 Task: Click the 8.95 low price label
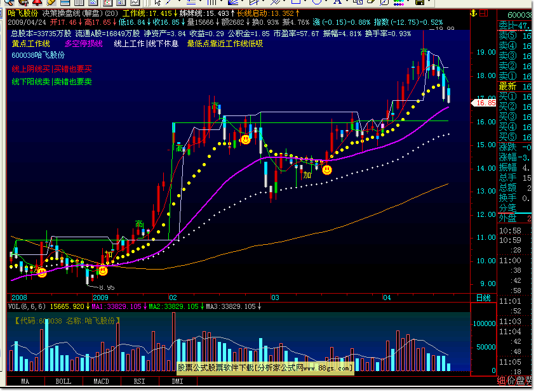(107, 287)
